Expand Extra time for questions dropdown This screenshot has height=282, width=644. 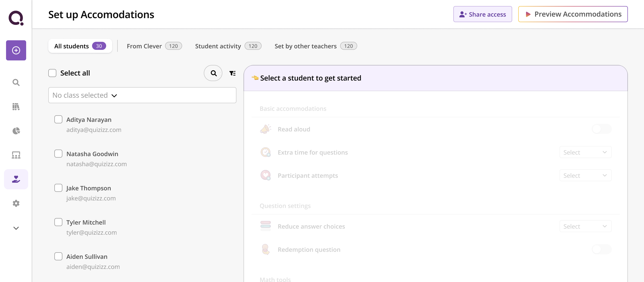585,152
